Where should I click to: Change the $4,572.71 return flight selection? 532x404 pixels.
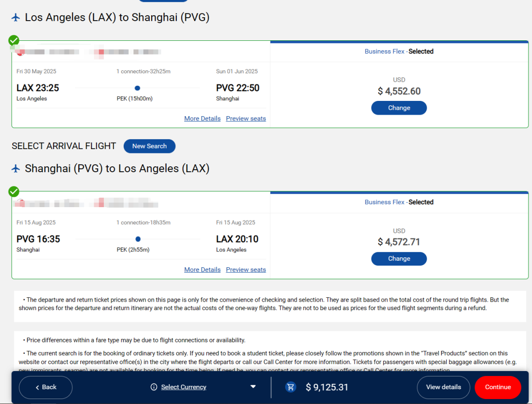(399, 259)
